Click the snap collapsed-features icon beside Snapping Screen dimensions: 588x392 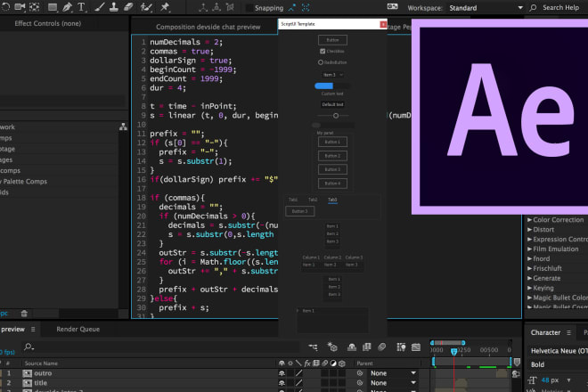click(306, 7)
